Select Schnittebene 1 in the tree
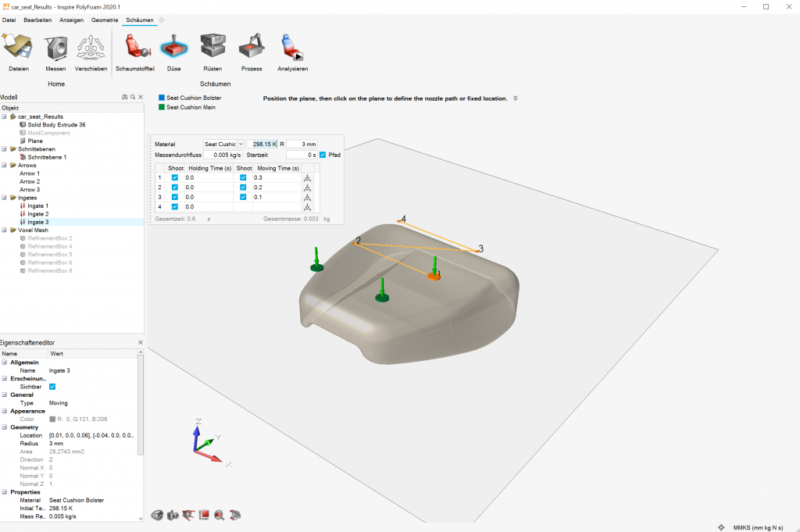Image resolution: width=800 pixels, height=532 pixels. tap(47, 157)
